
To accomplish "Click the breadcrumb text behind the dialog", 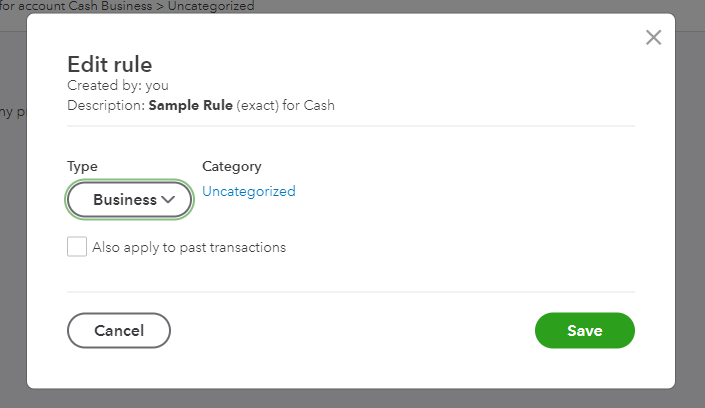I will click(x=130, y=6).
